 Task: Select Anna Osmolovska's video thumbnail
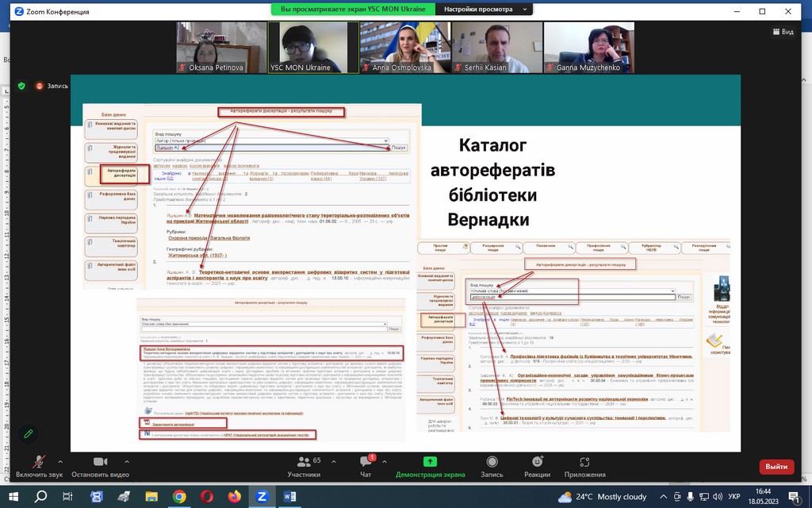(x=405, y=48)
